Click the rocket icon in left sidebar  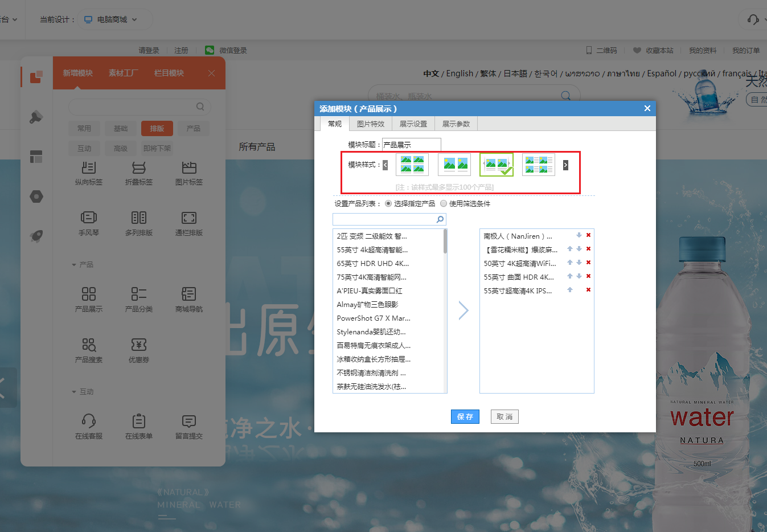36,236
